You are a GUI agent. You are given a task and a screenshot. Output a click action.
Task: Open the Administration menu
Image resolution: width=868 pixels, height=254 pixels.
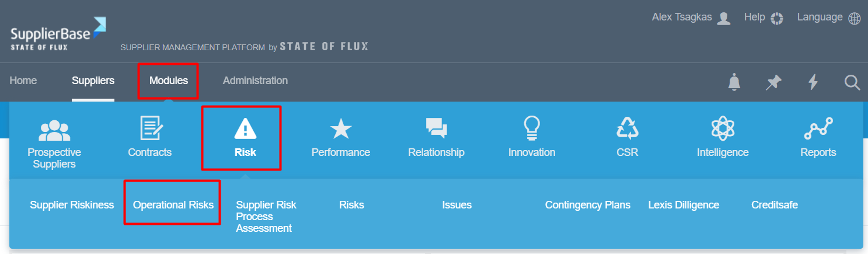pos(255,81)
